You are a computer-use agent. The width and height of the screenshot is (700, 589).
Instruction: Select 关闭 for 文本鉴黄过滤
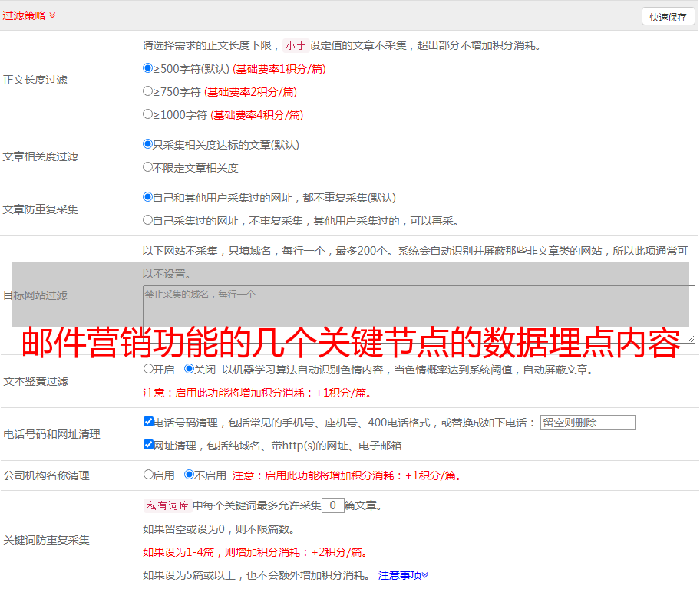tap(189, 369)
